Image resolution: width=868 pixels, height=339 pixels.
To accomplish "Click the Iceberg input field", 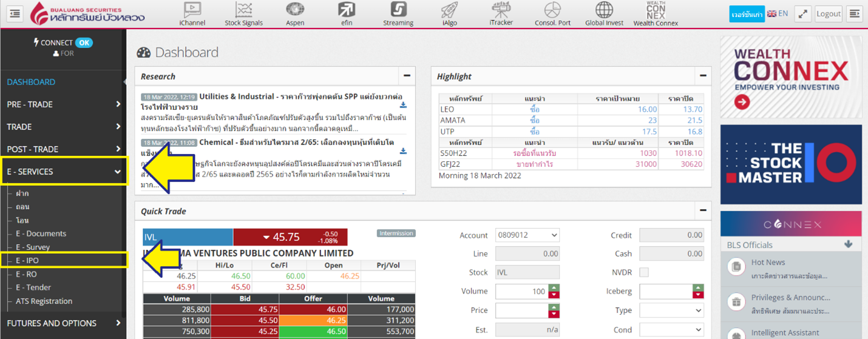I will tap(666, 292).
